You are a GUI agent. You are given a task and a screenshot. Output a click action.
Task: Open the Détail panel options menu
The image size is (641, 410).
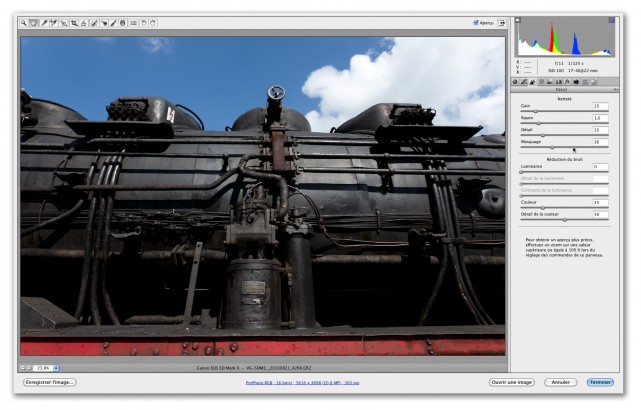pyautogui.click(x=615, y=90)
